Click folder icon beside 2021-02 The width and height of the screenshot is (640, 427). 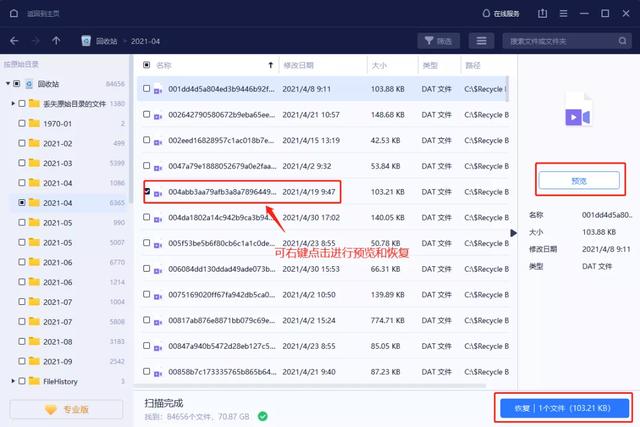click(34, 143)
